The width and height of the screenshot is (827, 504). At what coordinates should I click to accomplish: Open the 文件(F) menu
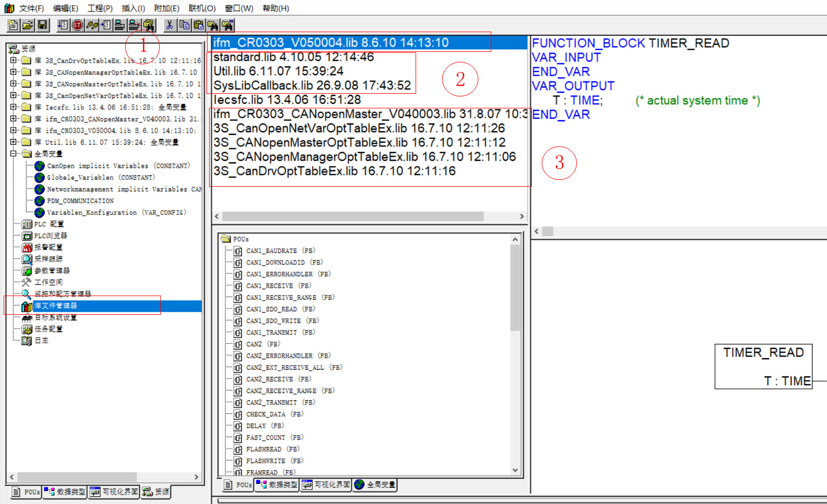31,8
